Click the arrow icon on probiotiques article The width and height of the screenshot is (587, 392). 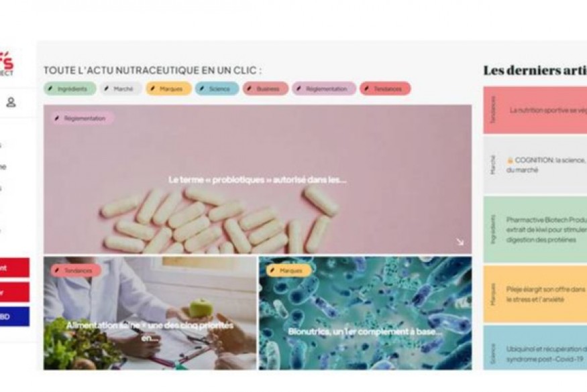point(460,242)
